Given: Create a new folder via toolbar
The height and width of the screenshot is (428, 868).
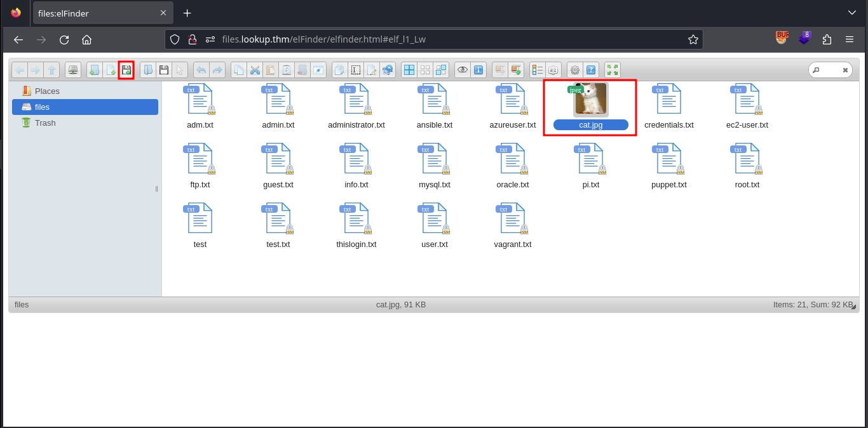Looking at the screenshot, I should click(94, 70).
